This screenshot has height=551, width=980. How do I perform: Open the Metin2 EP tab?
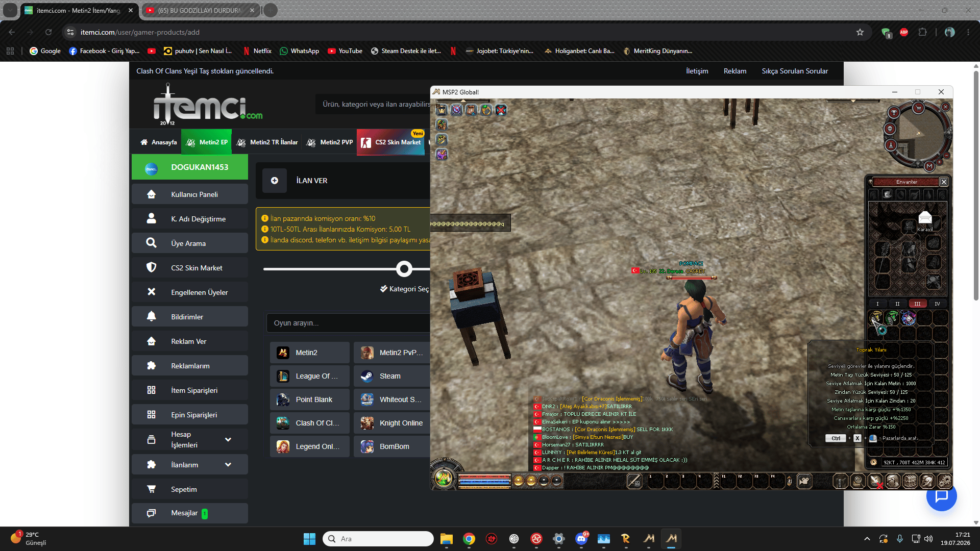click(x=207, y=142)
